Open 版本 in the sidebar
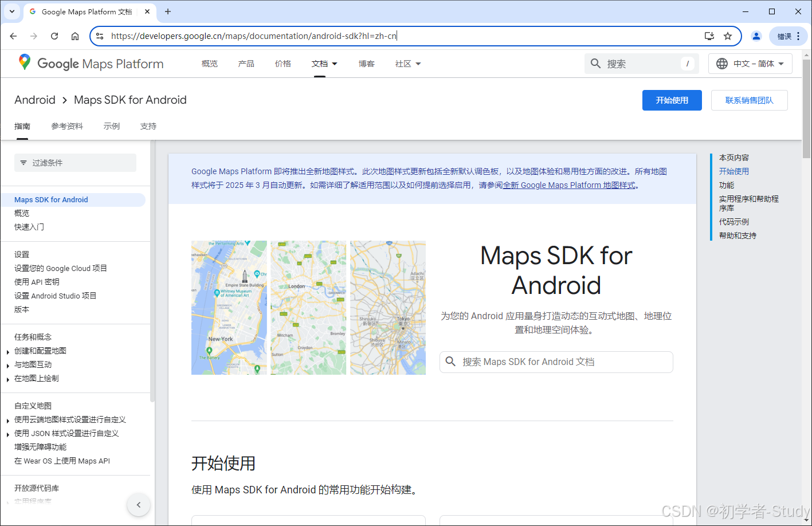 (x=22, y=309)
